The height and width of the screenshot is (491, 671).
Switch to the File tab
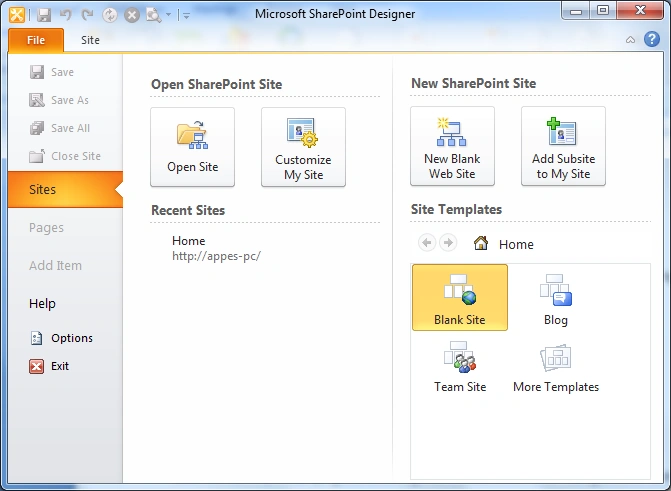pyautogui.click(x=36, y=40)
